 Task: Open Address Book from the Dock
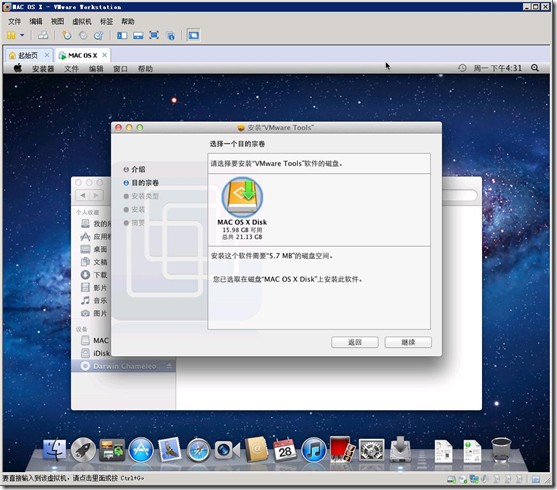[256, 449]
